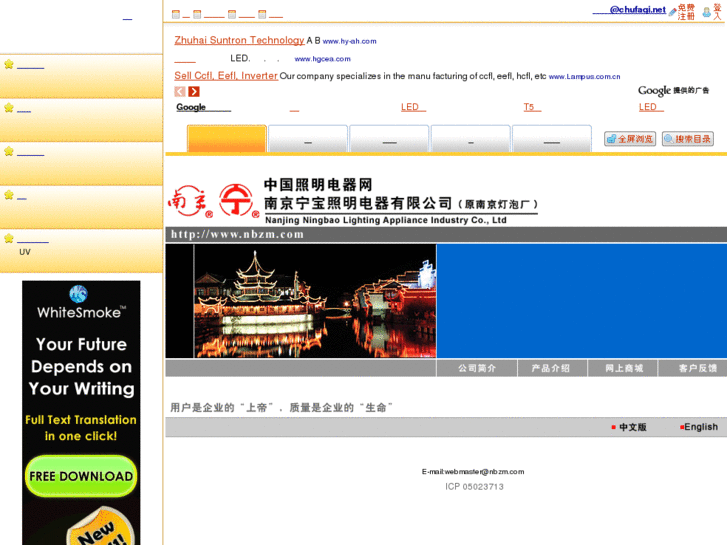Visit the www.hy-ah.com ad URL
727x545 pixels.
coord(350,41)
